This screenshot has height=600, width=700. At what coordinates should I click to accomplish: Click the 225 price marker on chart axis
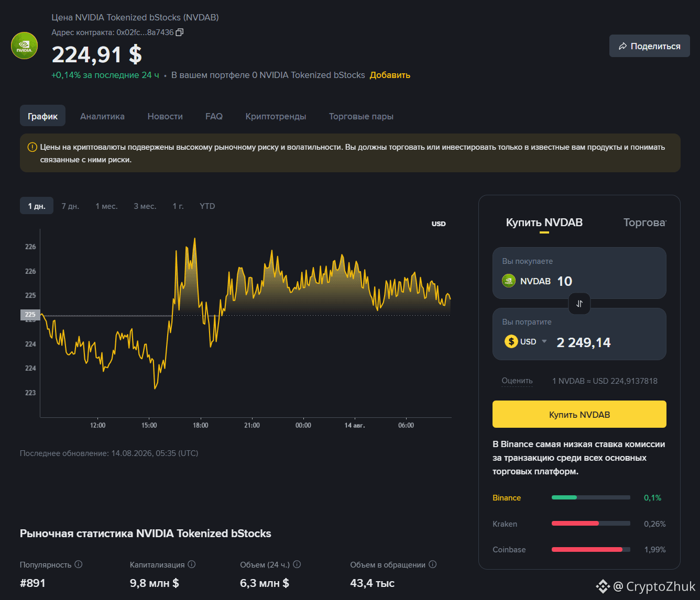30,315
